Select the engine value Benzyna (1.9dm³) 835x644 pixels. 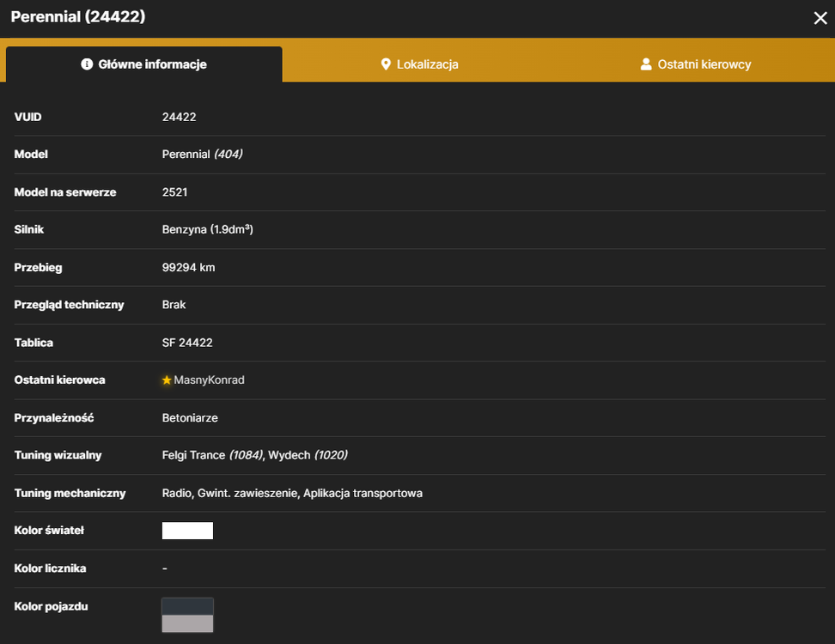(208, 229)
